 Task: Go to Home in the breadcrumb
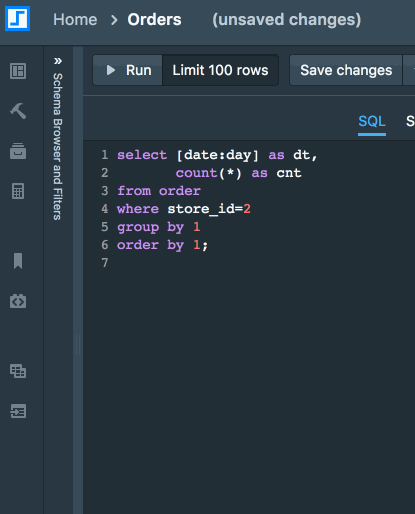point(75,19)
